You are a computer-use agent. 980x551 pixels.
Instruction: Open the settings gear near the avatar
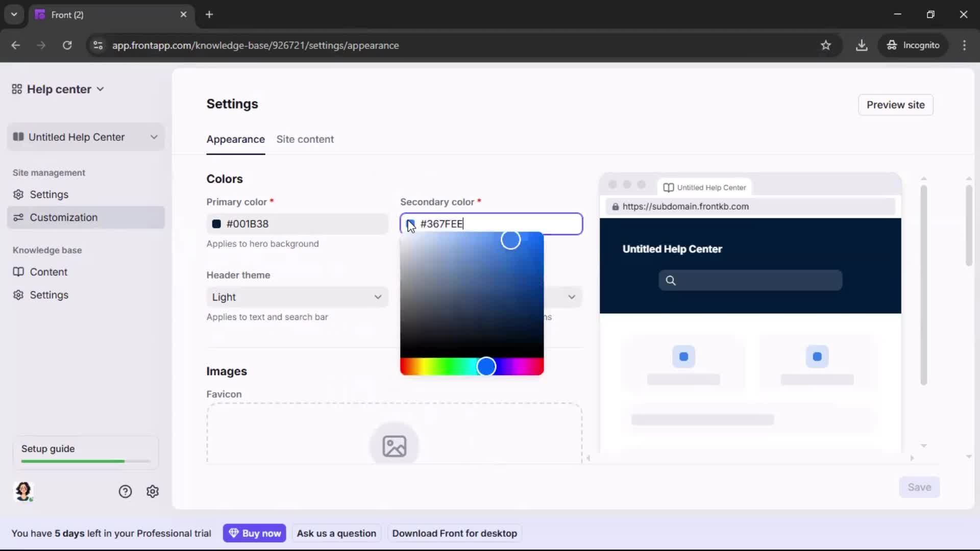tap(153, 491)
